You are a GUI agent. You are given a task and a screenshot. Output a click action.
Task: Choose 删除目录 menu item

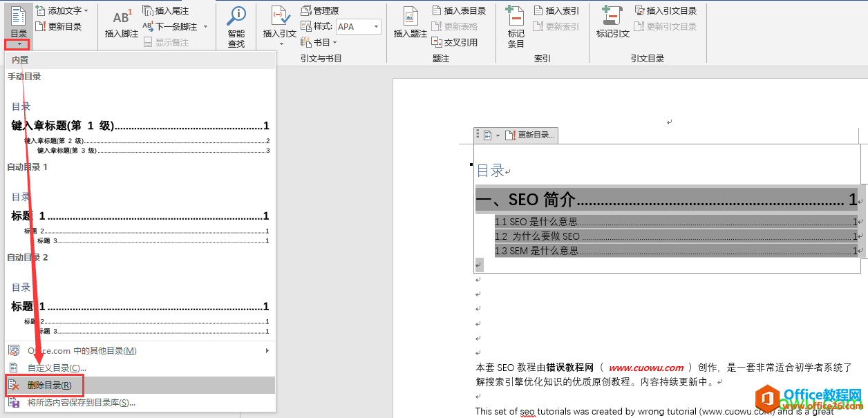tap(140, 385)
